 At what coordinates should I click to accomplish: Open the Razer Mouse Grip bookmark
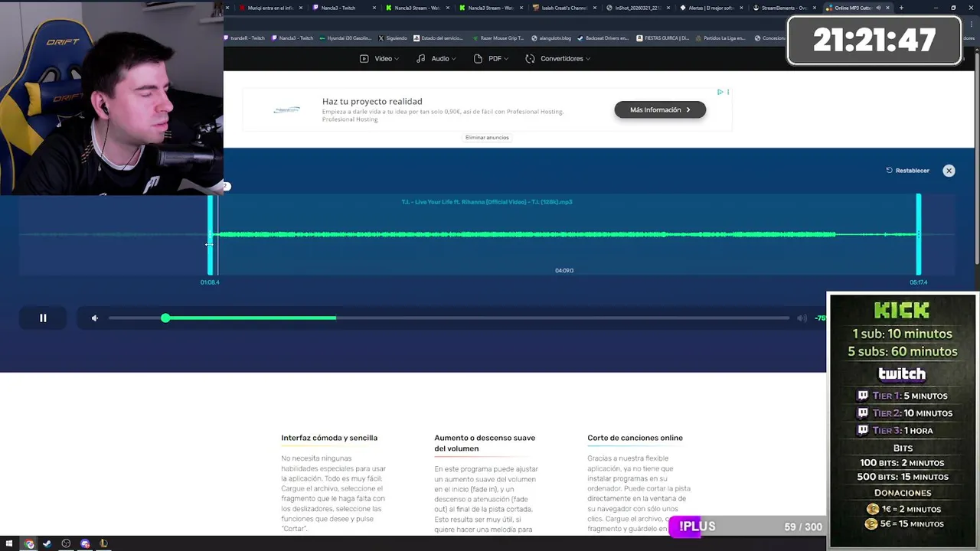pos(498,37)
